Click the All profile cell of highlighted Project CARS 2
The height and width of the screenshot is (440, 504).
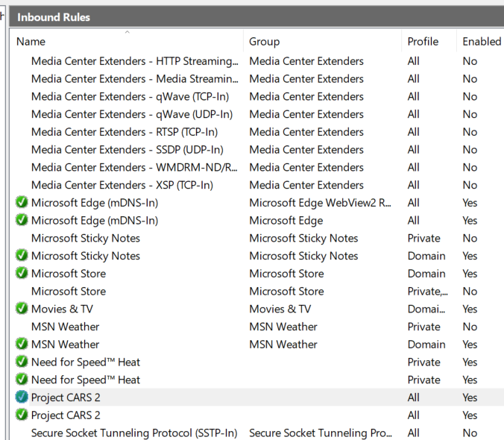(x=413, y=397)
